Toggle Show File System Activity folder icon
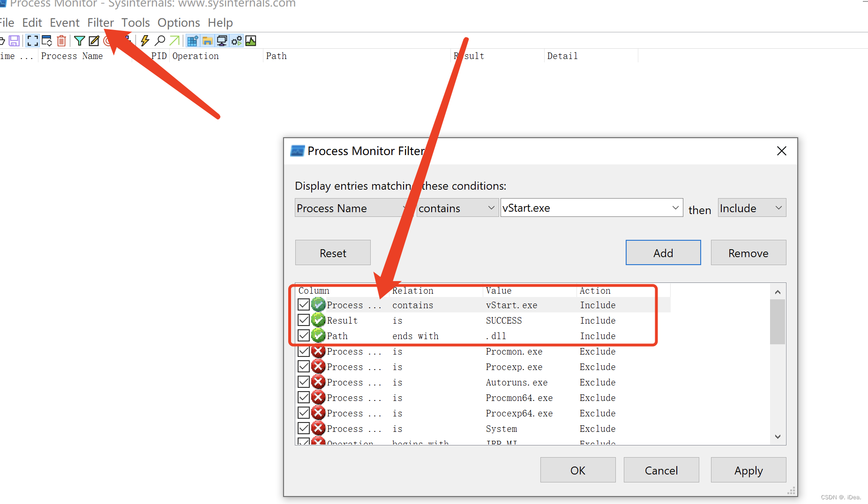The width and height of the screenshot is (868, 504). pyautogui.click(x=207, y=41)
